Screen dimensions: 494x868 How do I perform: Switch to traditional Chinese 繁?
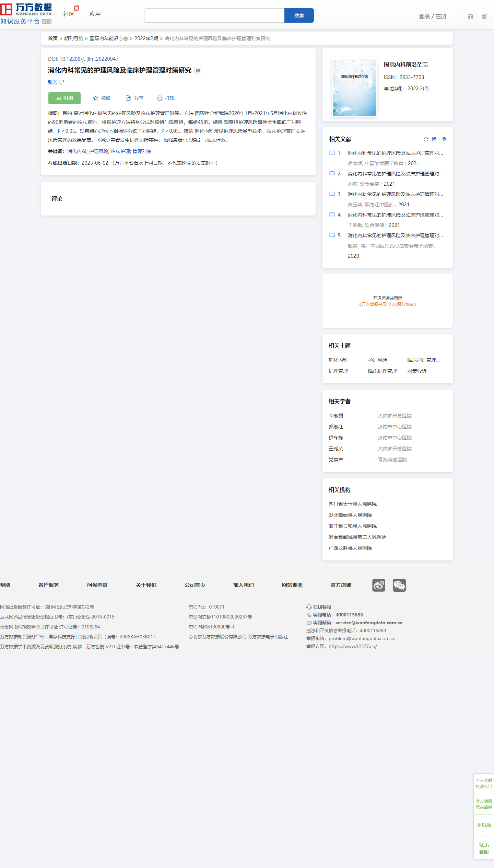(484, 16)
